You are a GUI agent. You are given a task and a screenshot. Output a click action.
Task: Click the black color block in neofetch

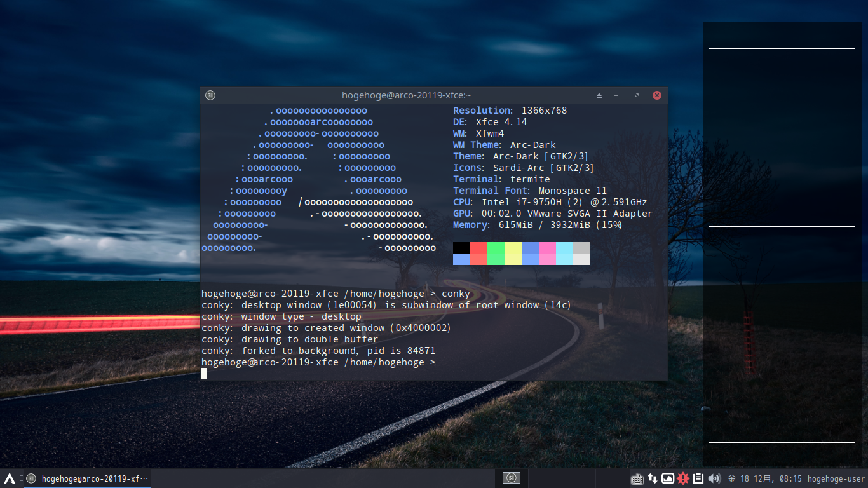[x=461, y=248]
